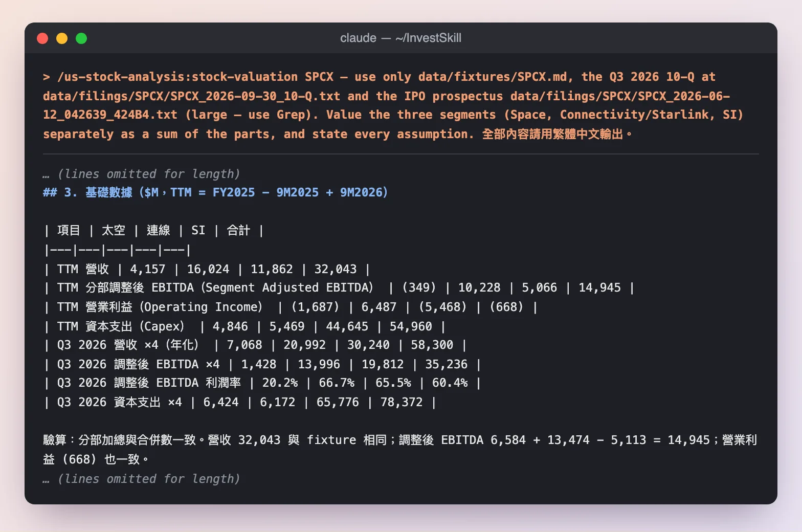Click the '項目' table column header
The image size is (802, 532).
(x=69, y=230)
